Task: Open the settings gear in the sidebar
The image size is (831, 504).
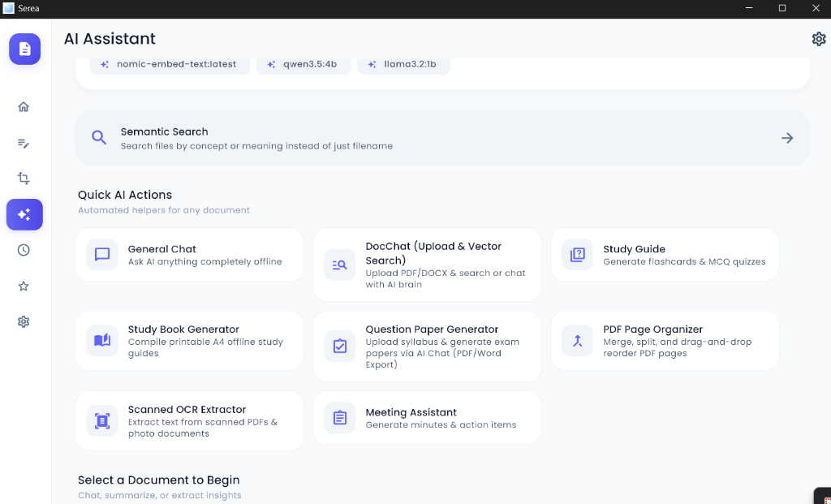Action: 24,321
